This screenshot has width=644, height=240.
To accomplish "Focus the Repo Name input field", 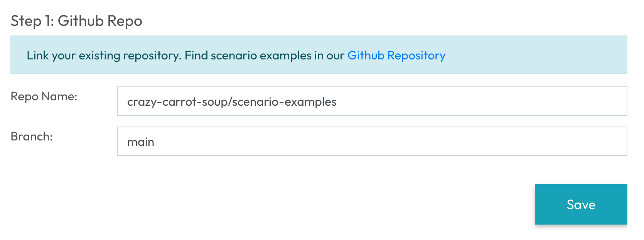I will pyautogui.click(x=372, y=101).
